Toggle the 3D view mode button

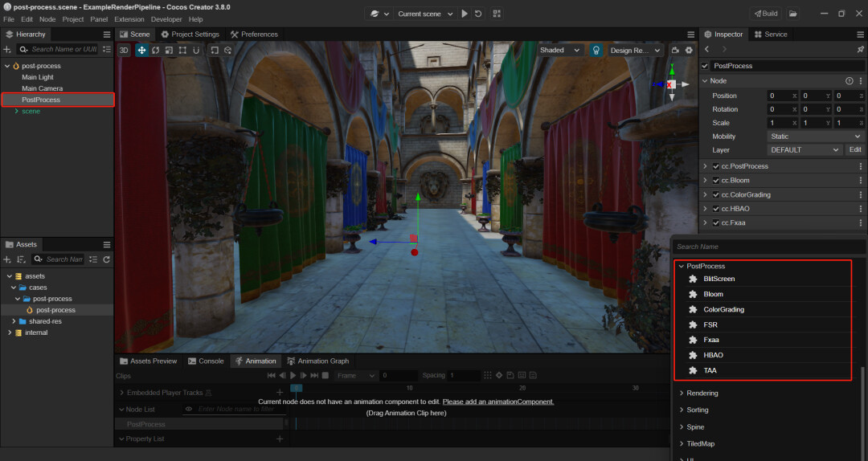[x=124, y=50]
